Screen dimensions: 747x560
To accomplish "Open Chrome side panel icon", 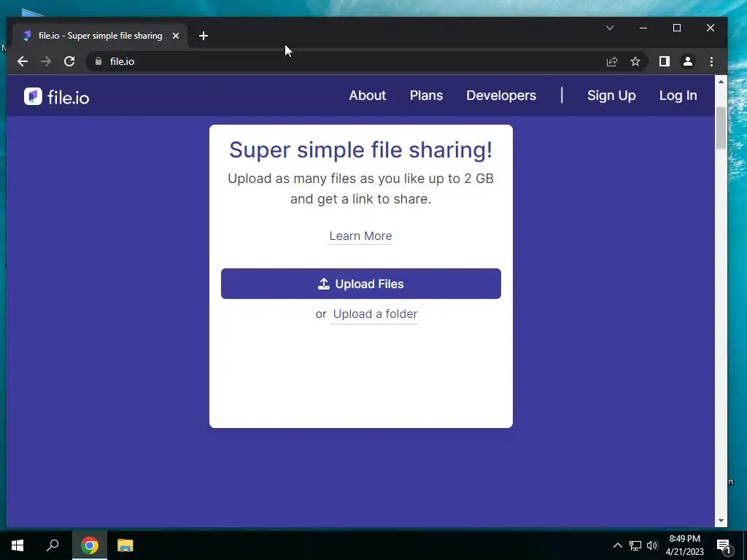I will pos(664,61).
